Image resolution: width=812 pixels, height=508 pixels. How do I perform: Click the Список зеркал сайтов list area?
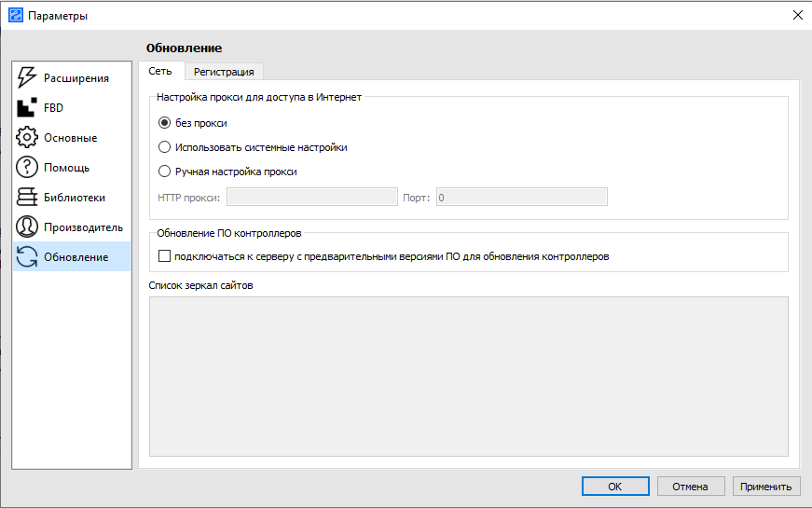[469, 377]
